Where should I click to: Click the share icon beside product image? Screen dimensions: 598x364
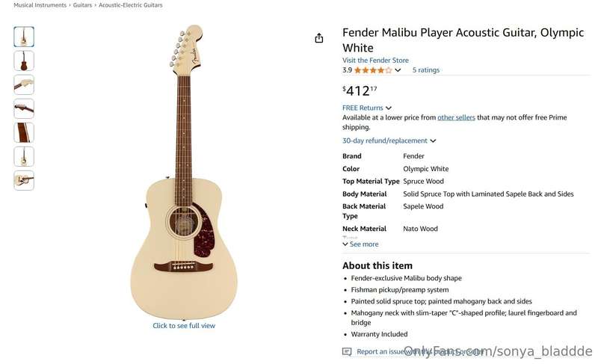319,38
